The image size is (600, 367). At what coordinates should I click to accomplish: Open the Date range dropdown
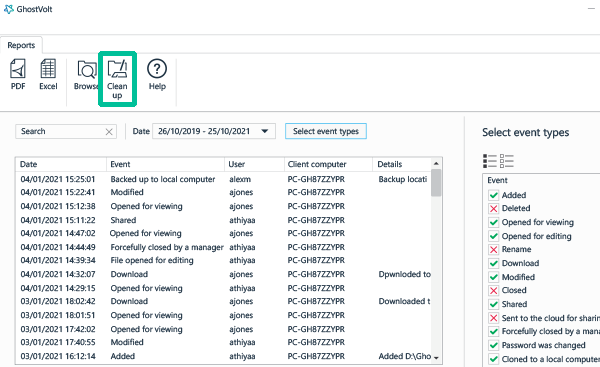[x=214, y=131]
